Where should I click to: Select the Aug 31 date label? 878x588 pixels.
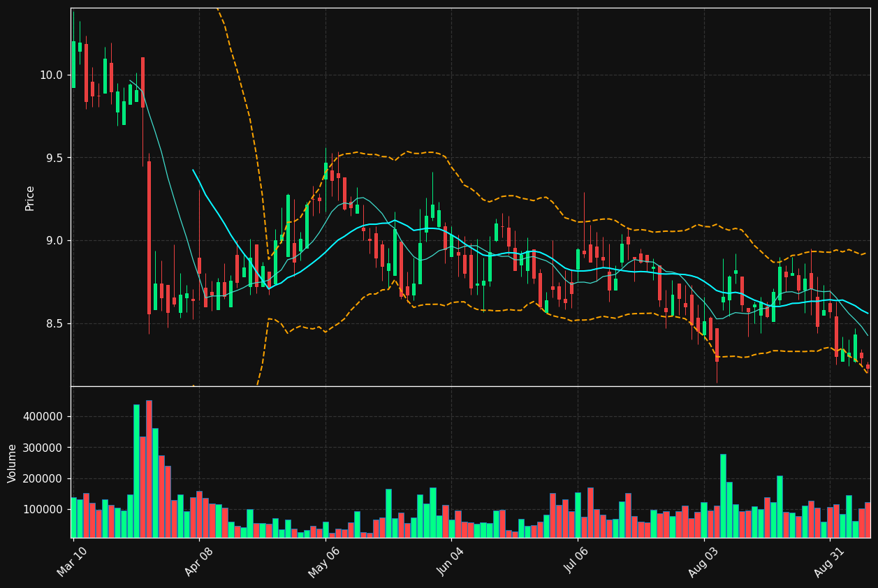(829, 562)
